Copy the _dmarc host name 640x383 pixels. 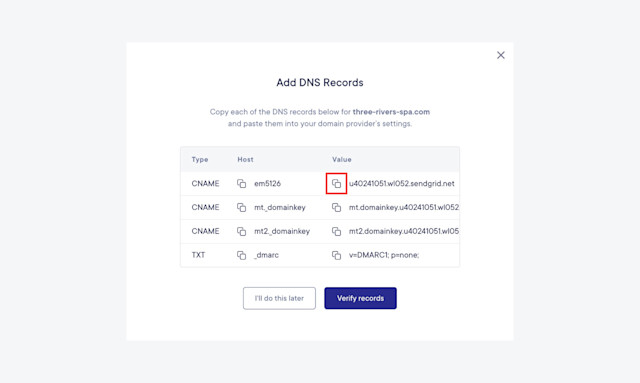pos(242,255)
